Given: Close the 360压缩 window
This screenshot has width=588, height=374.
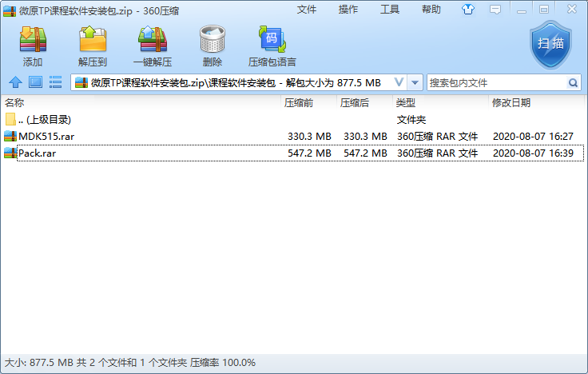Looking at the screenshot, I should tap(571, 9).
